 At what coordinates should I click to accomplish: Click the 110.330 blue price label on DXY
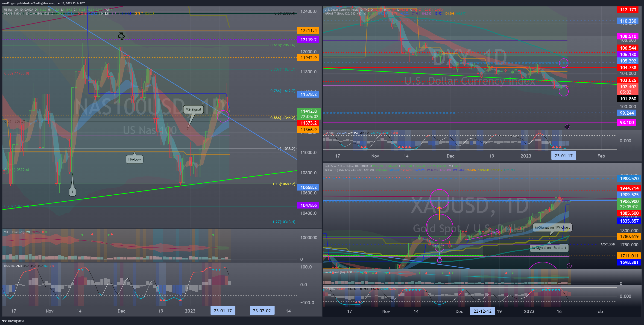[x=627, y=21]
